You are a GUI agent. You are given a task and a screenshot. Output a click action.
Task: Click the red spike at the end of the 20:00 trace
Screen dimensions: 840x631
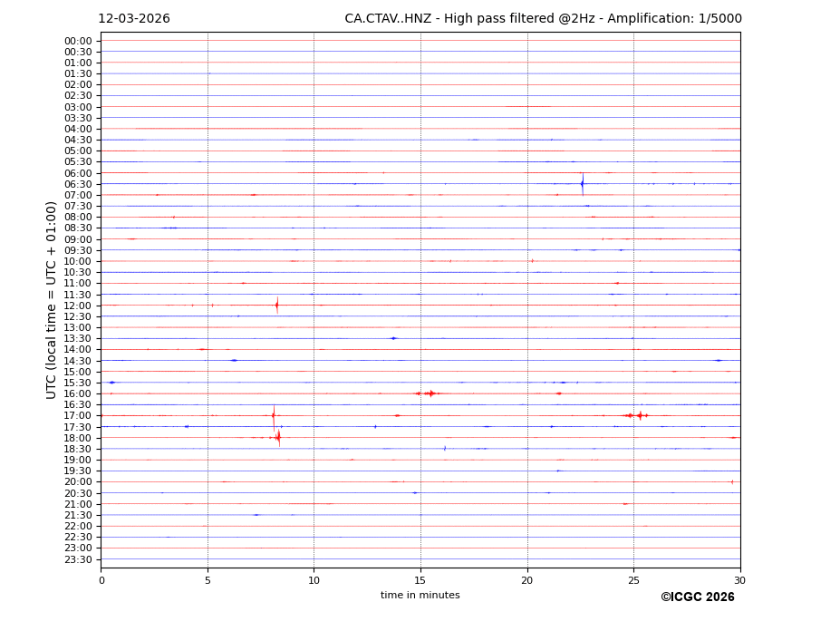point(732,481)
